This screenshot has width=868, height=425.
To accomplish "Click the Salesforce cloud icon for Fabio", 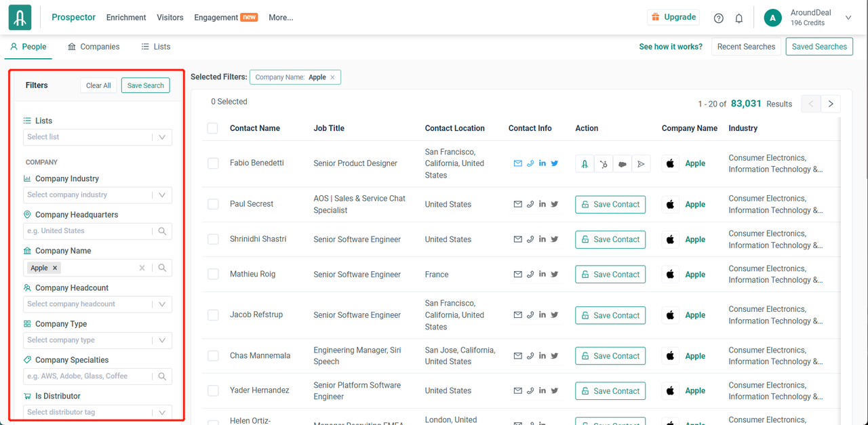I will (x=622, y=163).
